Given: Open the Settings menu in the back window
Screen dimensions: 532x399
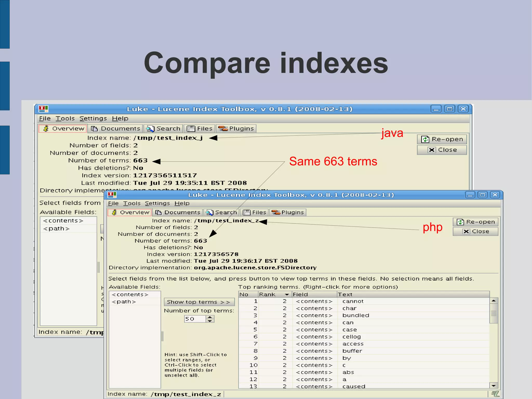Looking at the screenshot, I should (93, 119).
